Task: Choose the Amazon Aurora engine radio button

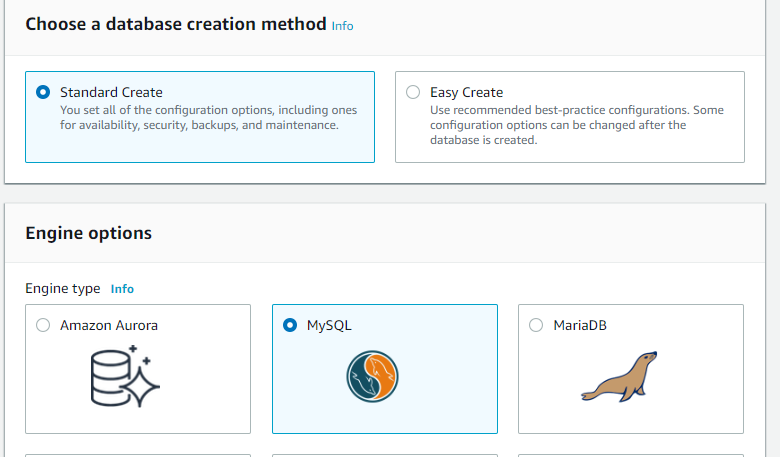Action: pos(43,325)
